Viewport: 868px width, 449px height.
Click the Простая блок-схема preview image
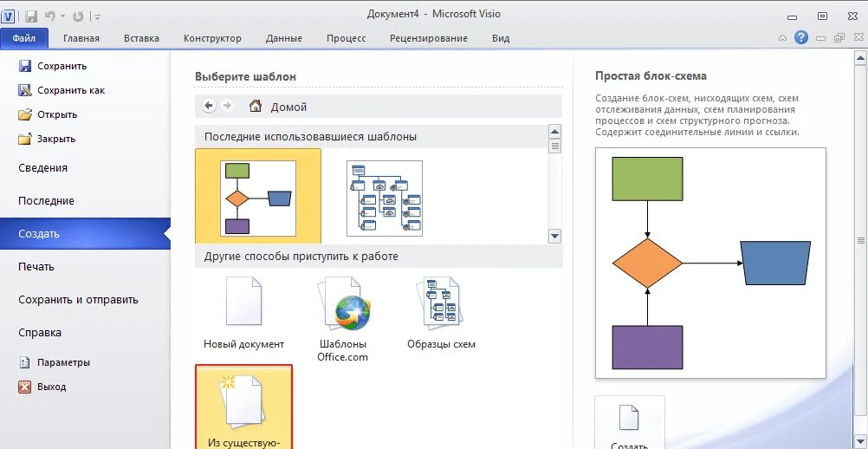[x=711, y=263]
